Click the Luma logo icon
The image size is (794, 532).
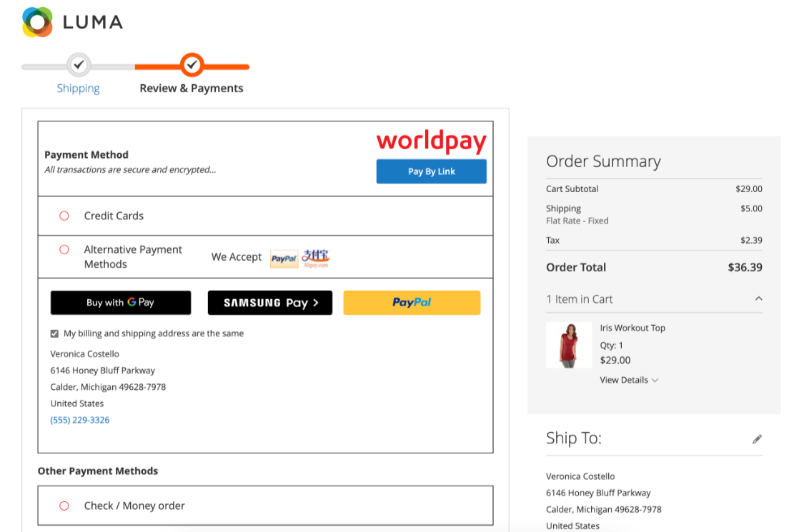point(37,22)
